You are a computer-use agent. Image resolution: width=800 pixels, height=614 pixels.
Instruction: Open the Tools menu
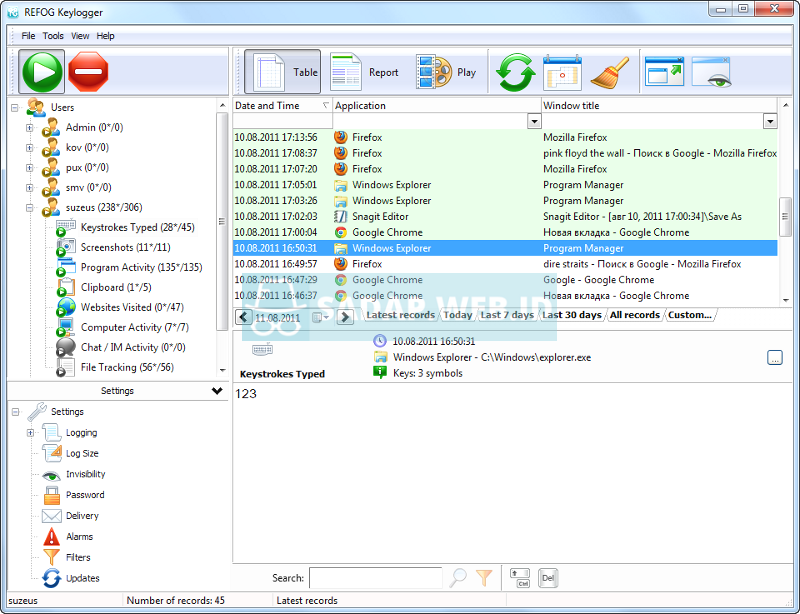click(53, 36)
